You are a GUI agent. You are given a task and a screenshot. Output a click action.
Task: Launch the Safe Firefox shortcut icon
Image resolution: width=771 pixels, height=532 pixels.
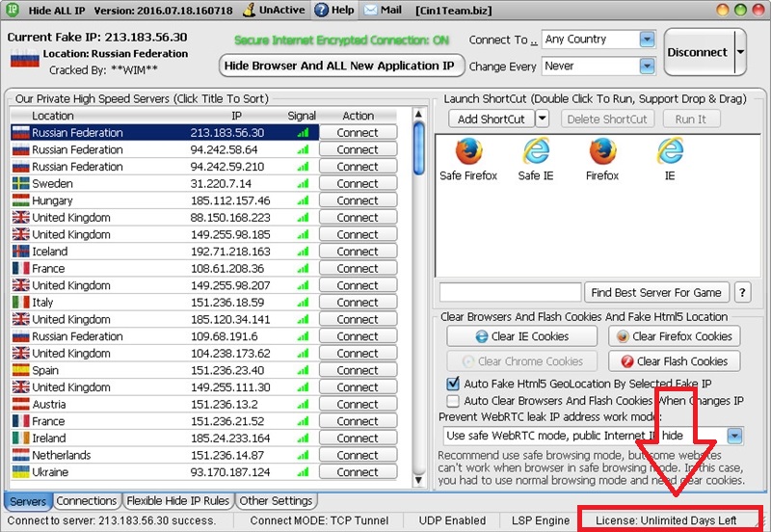tap(468, 151)
